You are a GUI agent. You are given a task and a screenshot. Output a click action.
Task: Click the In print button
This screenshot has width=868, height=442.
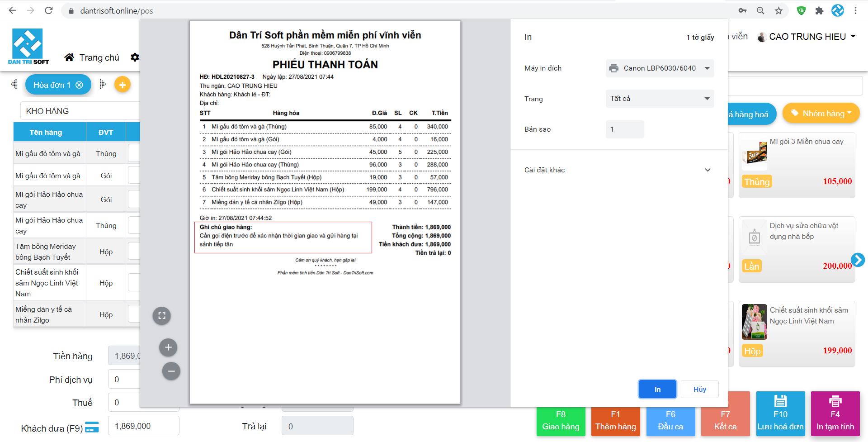click(657, 389)
